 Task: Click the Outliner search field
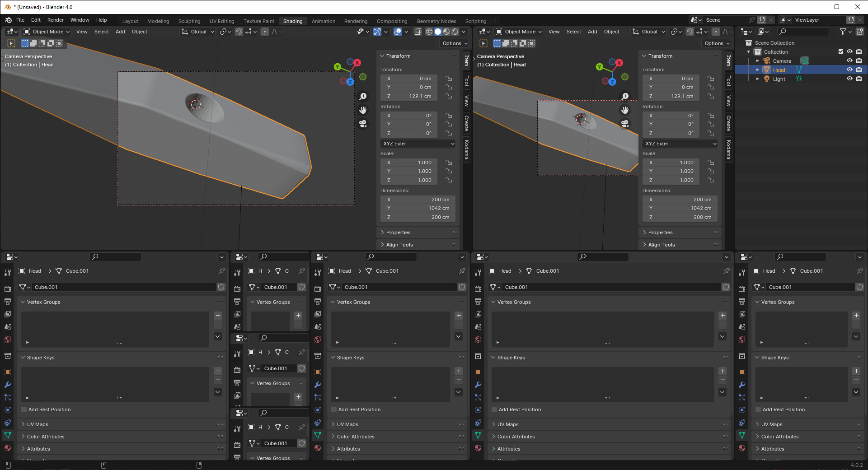(804, 32)
